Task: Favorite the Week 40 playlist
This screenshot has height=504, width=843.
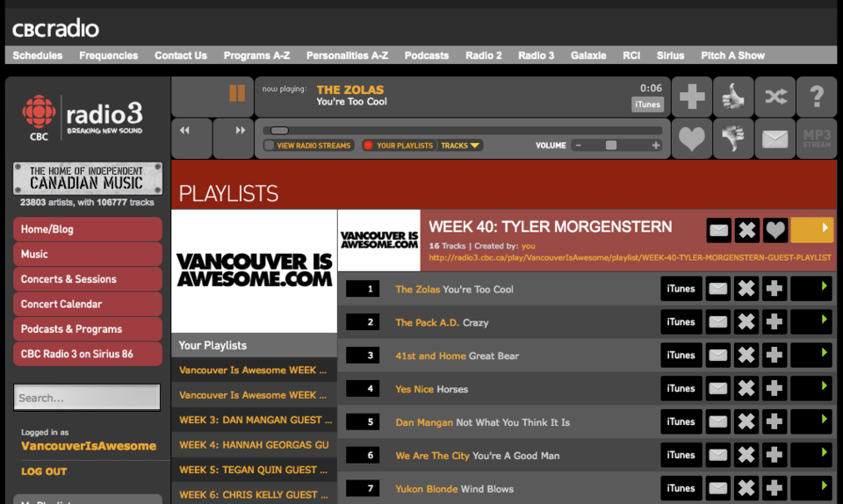Action: click(x=775, y=231)
